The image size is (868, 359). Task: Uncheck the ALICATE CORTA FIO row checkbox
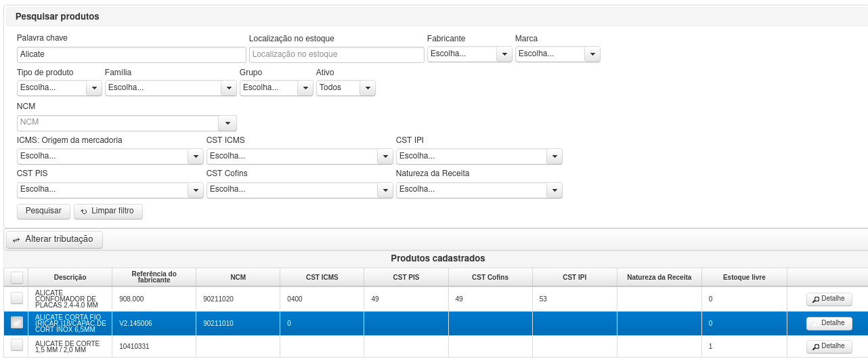pos(17,323)
